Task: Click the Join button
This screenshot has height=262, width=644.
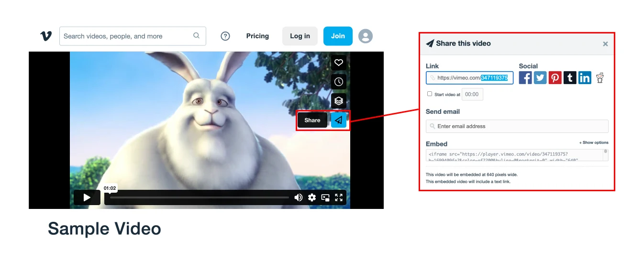Action: (x=338, y=36)
